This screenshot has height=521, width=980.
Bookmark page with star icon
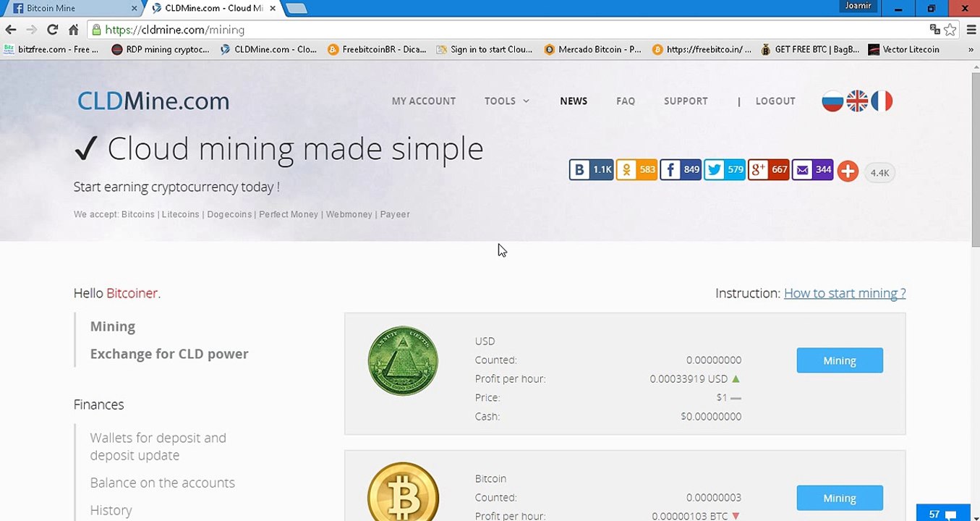pos(950,30)
